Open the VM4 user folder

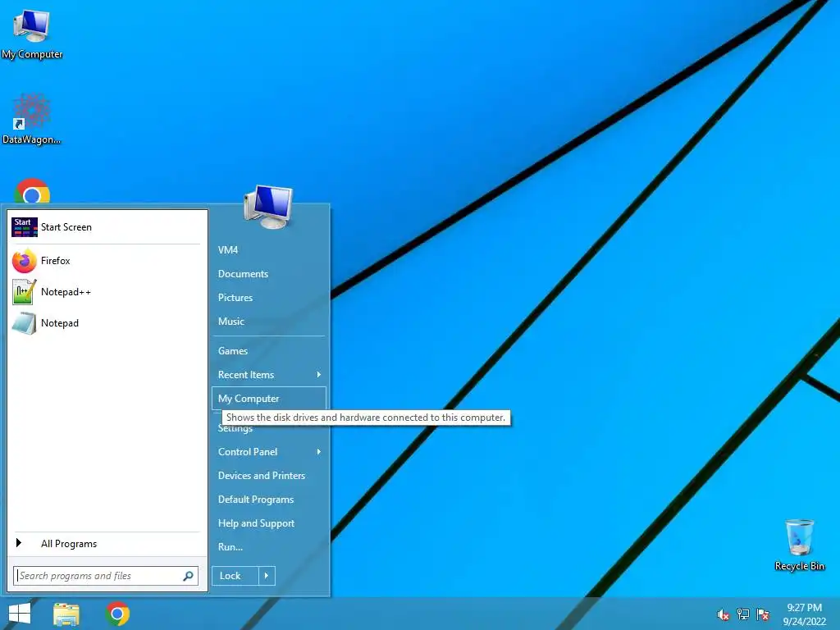point(268,250)
